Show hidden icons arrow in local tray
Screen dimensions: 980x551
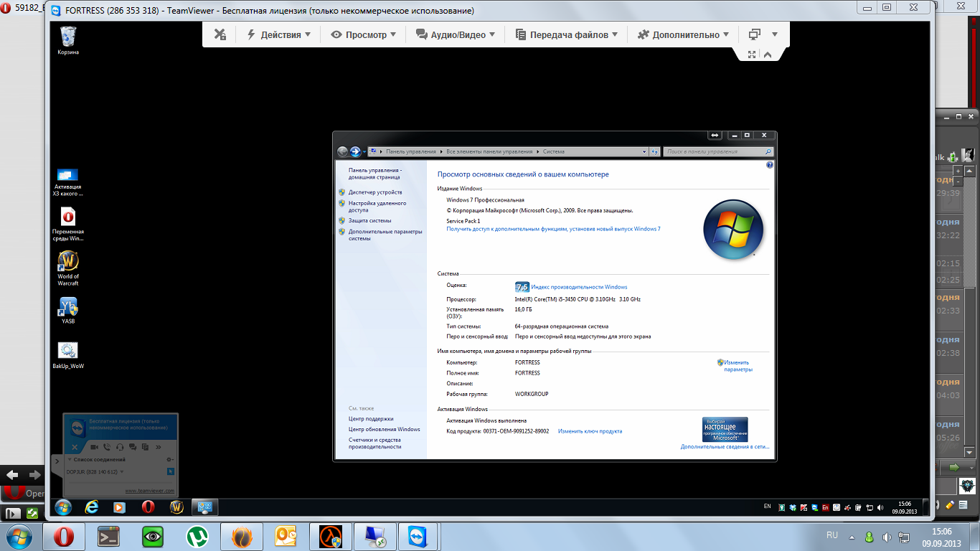(852, 537)
